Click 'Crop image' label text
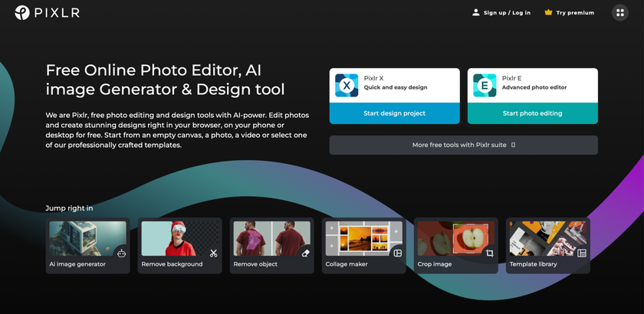 coord(435,264)
